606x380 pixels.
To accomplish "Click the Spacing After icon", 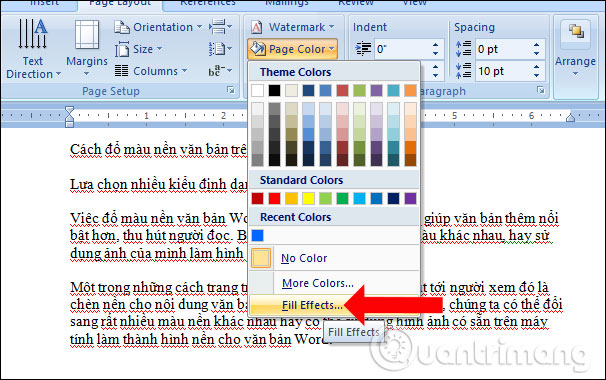I will (463, 71).
